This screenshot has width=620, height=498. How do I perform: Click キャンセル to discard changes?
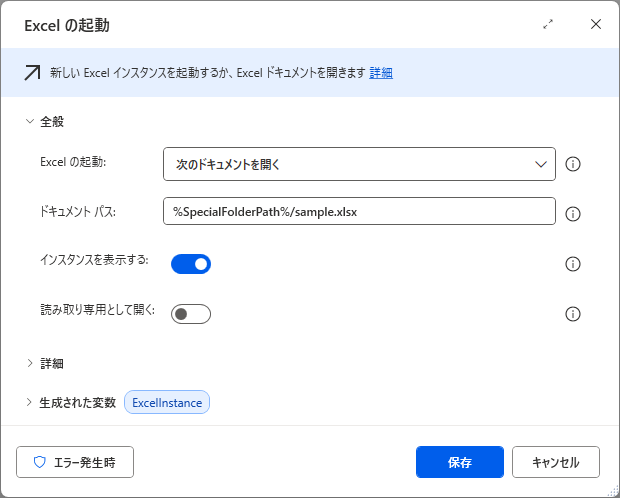[x=555, y=462]
